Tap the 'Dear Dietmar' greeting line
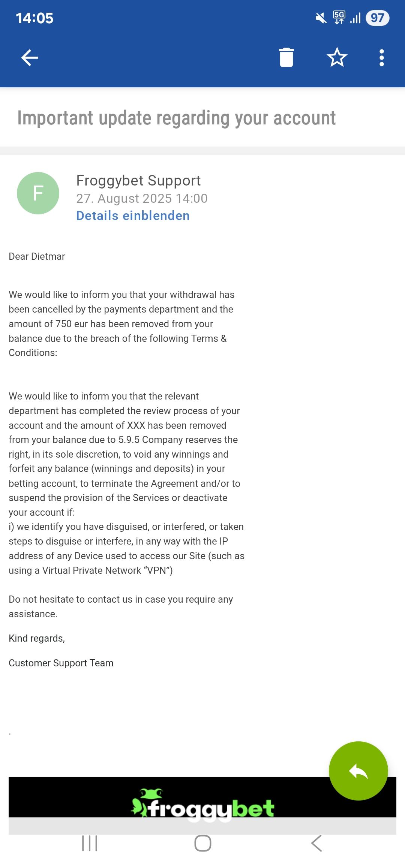The image size is (405, 868). point(37,256)
